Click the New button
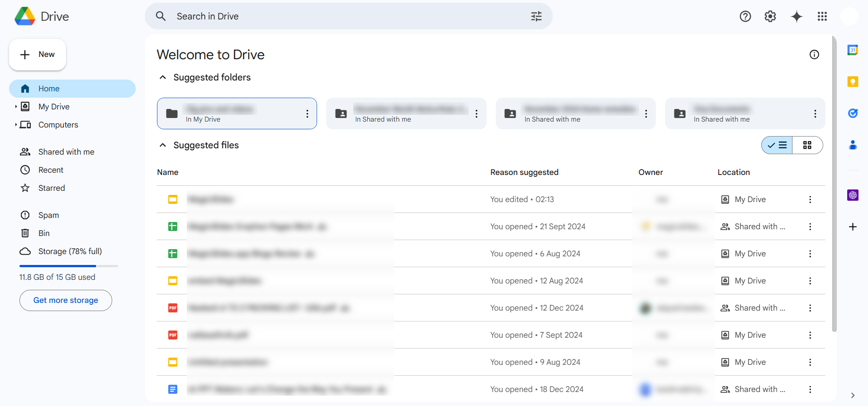 point(38,55)
